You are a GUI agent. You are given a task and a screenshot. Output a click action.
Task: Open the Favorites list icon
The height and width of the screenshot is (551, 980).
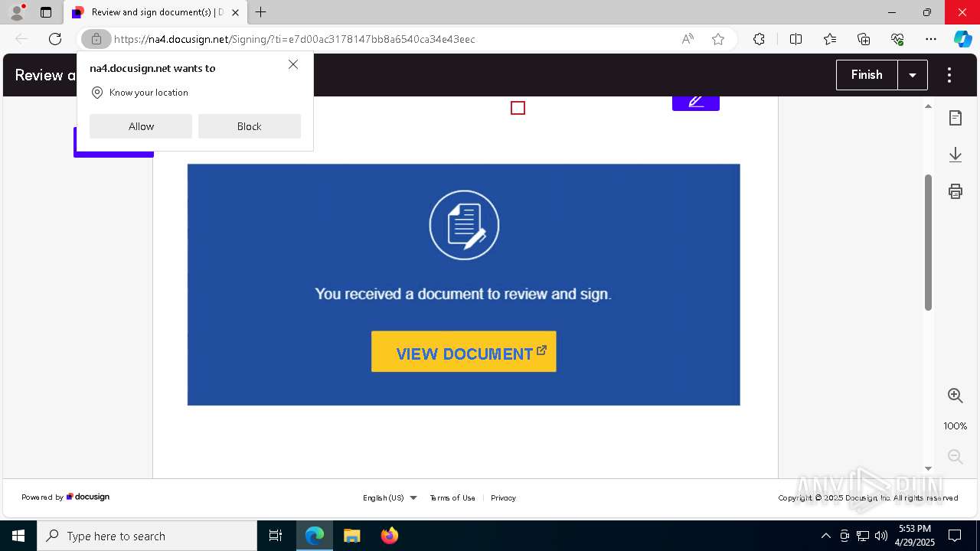pyautogui.click(x=830, y=39)
